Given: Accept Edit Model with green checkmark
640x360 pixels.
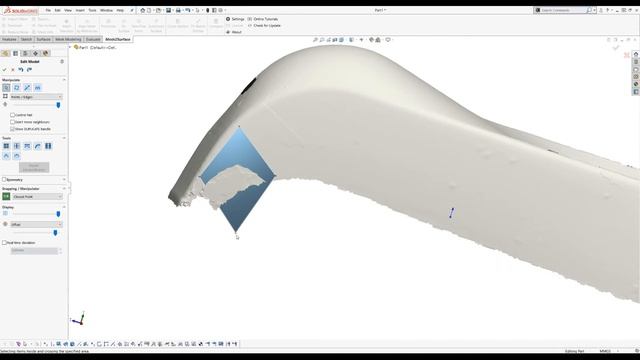Looking at the screenshot, I should click(4, 70).
